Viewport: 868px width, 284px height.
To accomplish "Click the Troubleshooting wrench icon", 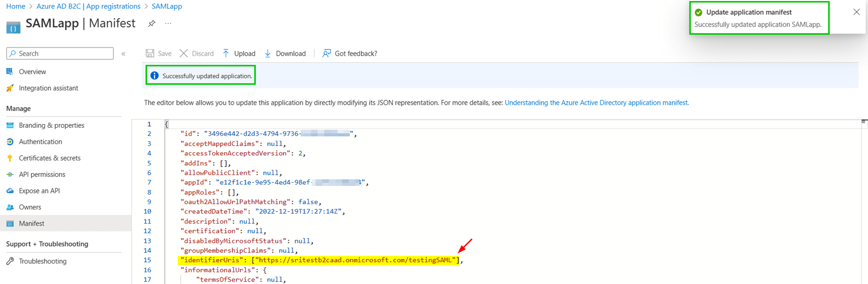I will pyautogui.click(x=10, y=261).
